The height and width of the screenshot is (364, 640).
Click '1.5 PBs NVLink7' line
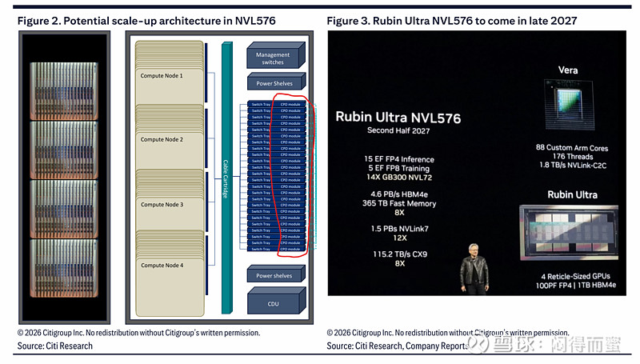(399, 229)
